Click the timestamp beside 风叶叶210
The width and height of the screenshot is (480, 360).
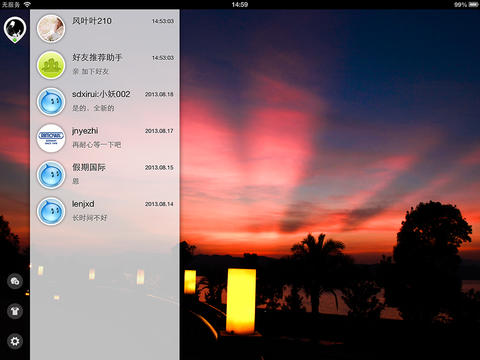[163, 21]
